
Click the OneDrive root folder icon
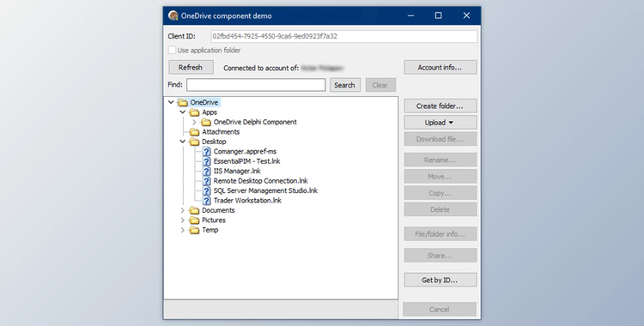[x=183, y=103]
